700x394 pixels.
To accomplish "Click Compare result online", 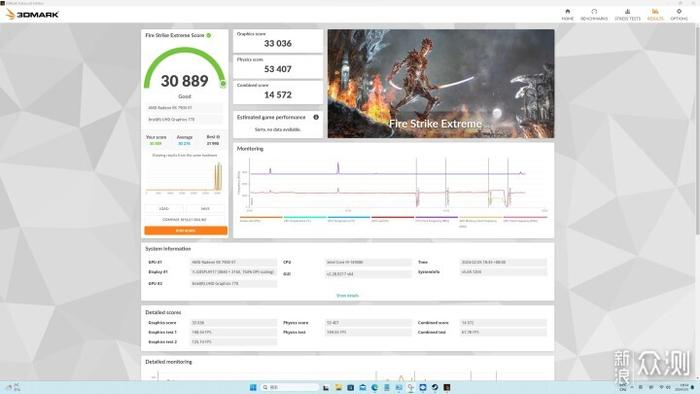I will 186,220.
